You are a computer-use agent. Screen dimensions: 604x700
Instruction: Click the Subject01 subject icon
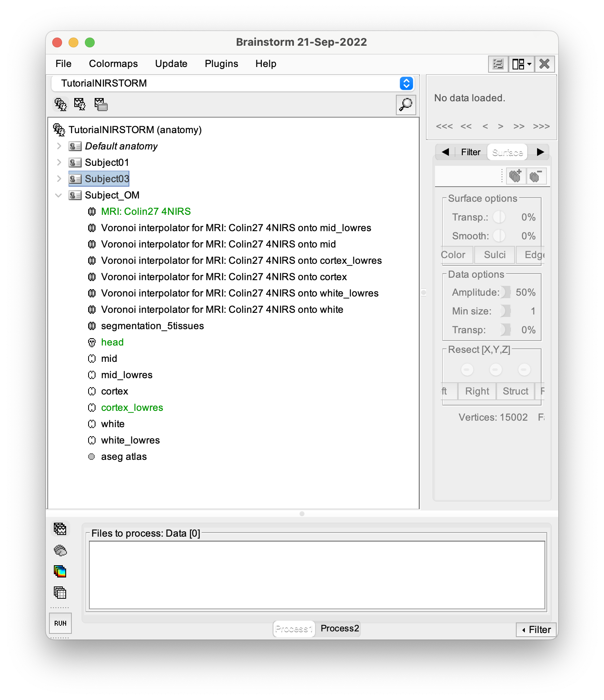[x=75, y=163]
